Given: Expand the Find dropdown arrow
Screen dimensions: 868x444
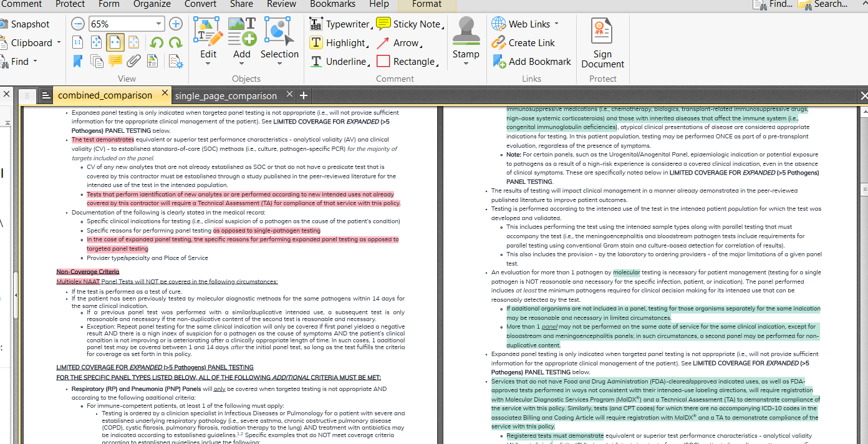Looking at the screenshot, I should pos(35,61).
